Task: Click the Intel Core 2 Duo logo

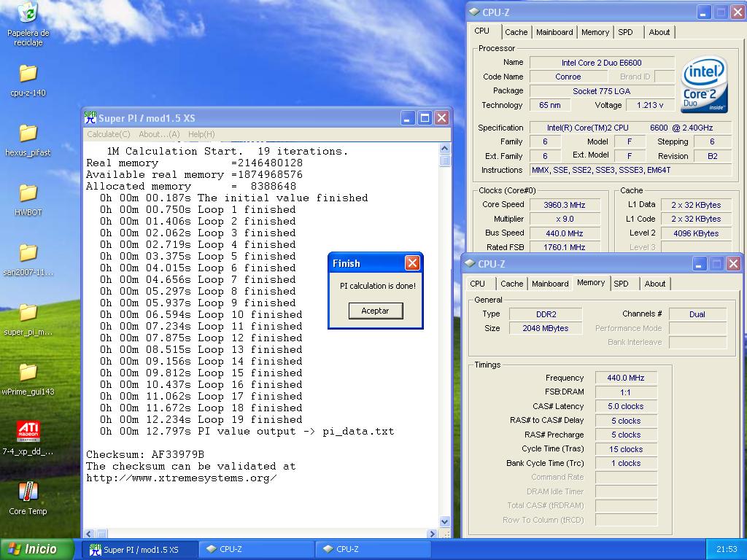Action: [704, 84]
